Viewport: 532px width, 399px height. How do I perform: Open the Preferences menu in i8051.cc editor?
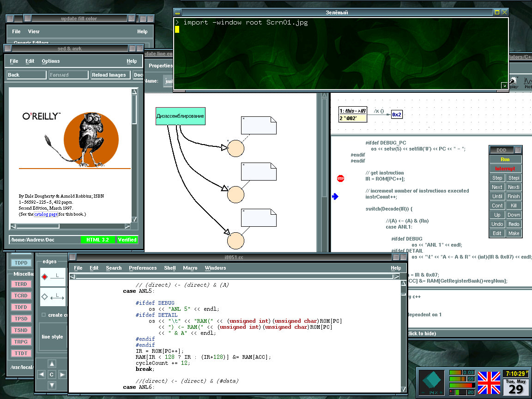point(143,268)
